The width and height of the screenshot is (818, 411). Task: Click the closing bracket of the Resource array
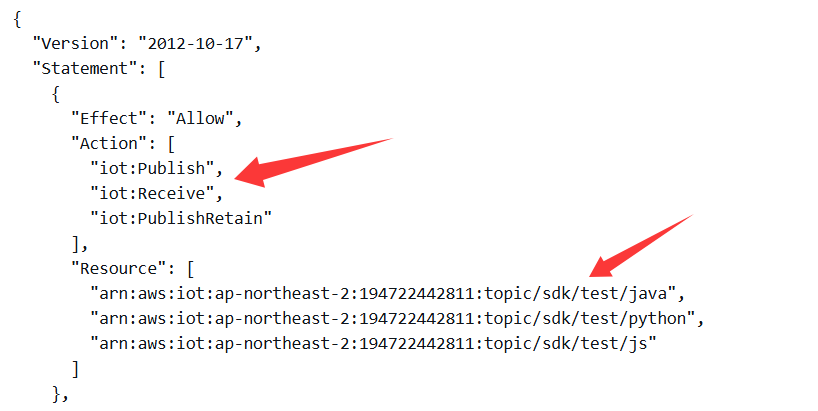[76, 369]
